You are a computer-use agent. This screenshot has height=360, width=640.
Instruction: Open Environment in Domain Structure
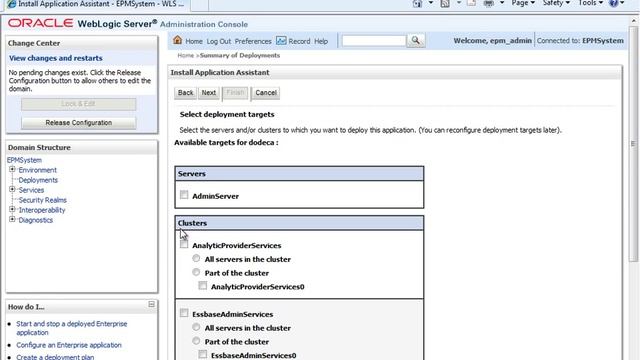38,170
